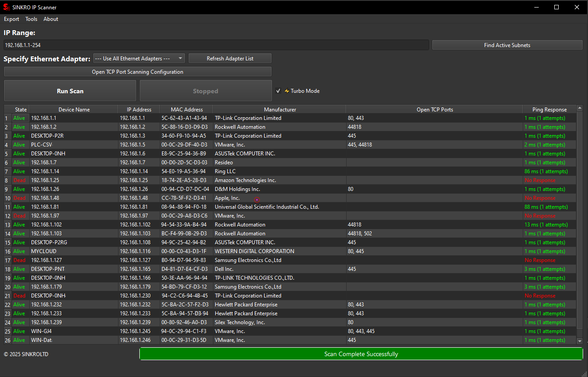
Task: Toggle the Turbo Mode checkbox
Action: (278, 91)
